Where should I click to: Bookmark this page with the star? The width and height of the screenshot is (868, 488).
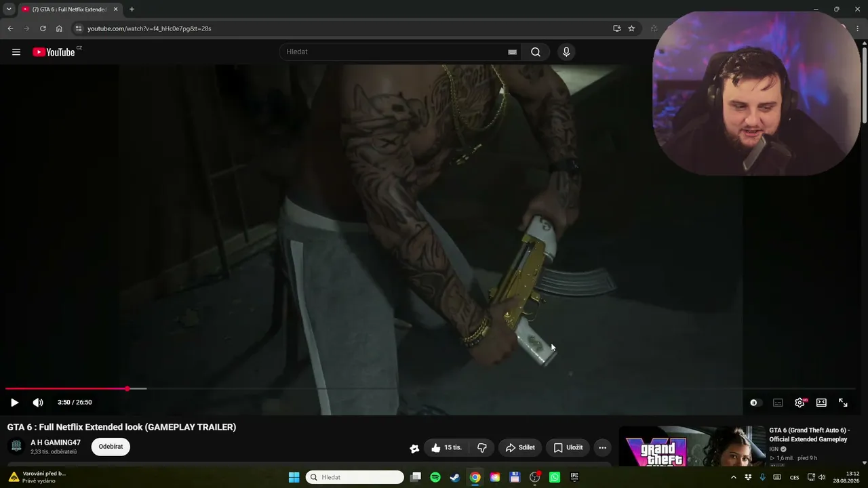pyautogui.click(x=631, y=28)
